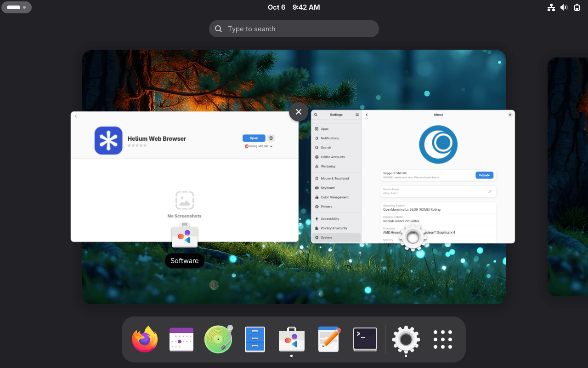Switch to the second workspace thumbnail
The width and height of the screenshot is (588, 368).
tap(568, 177)
